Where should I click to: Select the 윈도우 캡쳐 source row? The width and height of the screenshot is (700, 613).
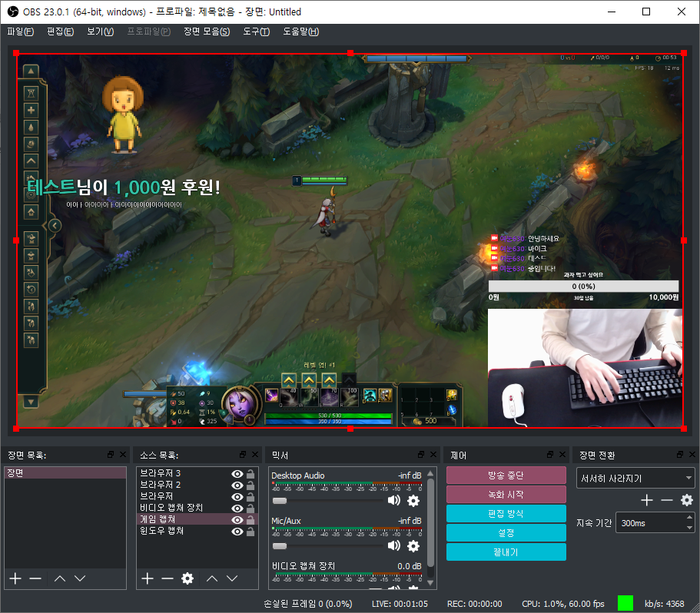pyautogui.click(x=197, y=532)
